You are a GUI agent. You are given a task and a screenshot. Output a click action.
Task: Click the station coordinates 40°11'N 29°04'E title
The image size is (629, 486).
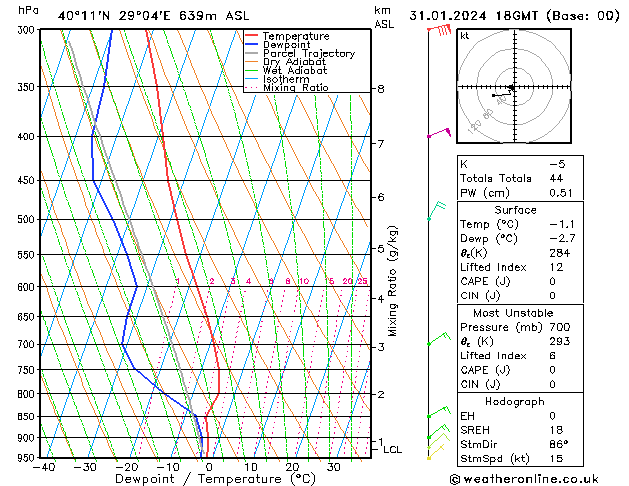coord(154,16)
